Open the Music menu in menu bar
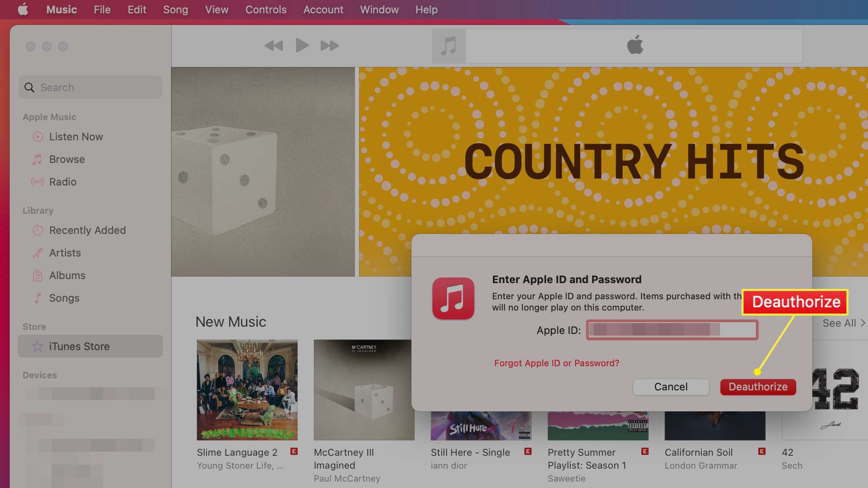 (62, 10)
